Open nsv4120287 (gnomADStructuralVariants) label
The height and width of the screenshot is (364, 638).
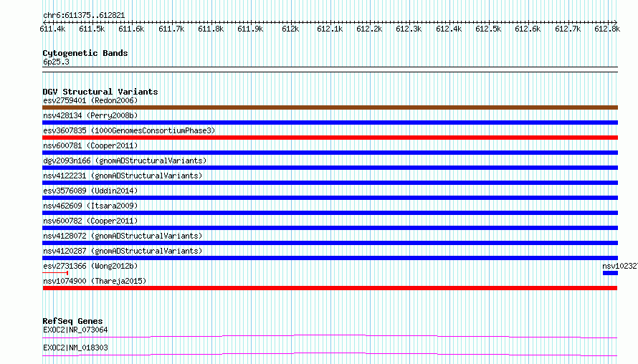[123, 251]
